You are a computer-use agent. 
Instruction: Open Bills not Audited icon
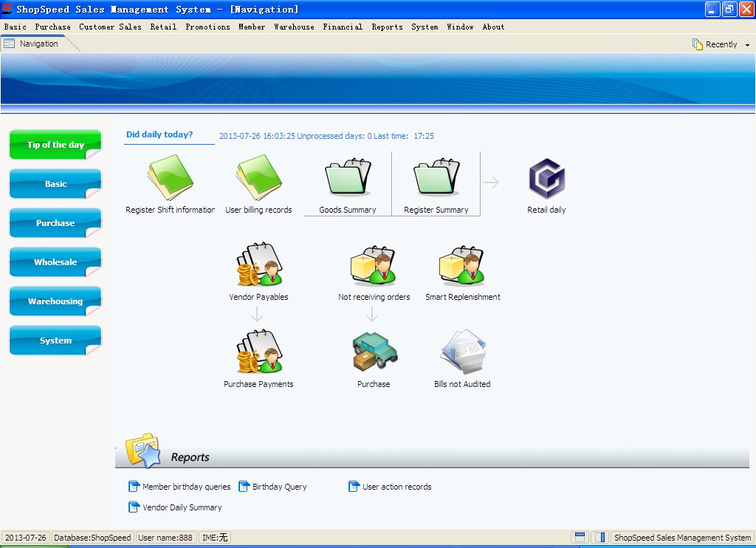coord(462,352)
